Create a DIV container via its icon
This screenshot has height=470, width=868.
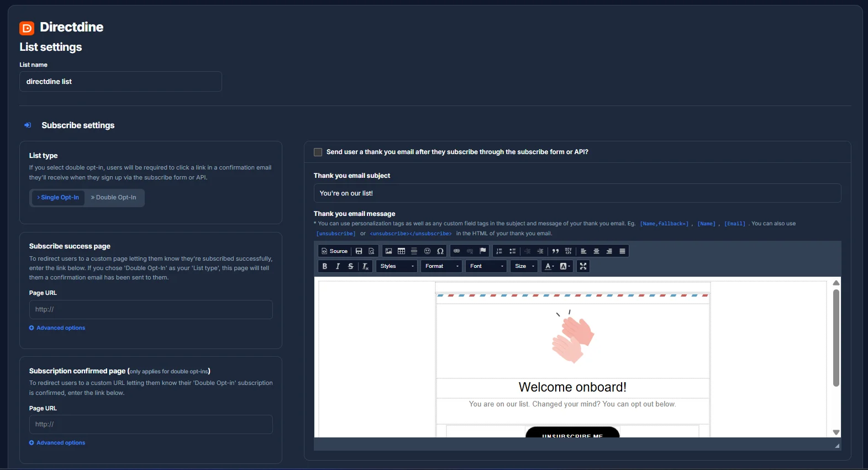click(x=568, y=251)
